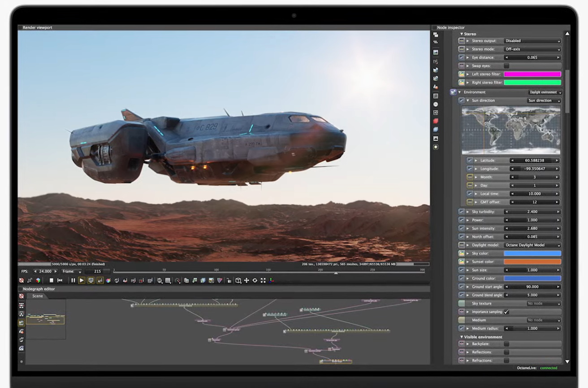Open the Daylight model dropdown
The width and height of the screenshot is (588, 388).
tap(532, 245)
